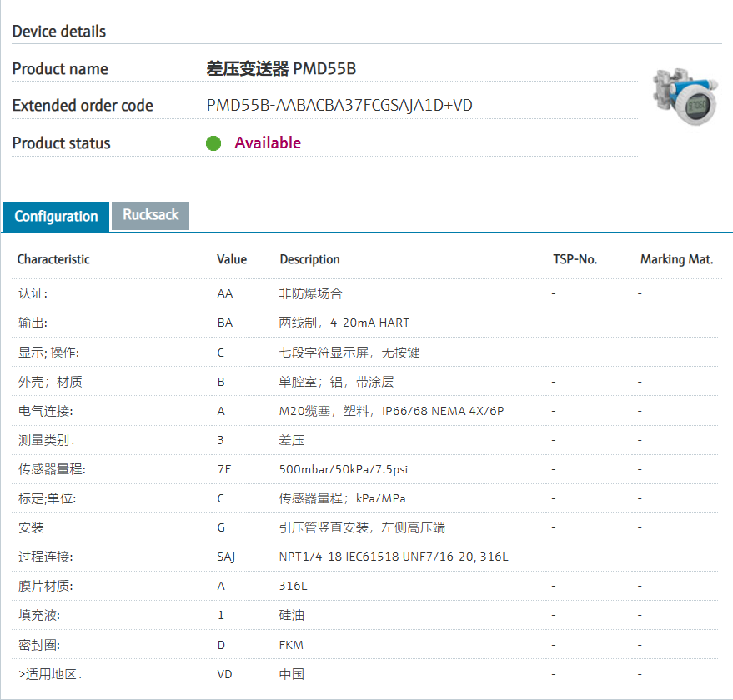733x700 pixels.
Task: Click the TSP-No. column header
Action: pos(575,259)
